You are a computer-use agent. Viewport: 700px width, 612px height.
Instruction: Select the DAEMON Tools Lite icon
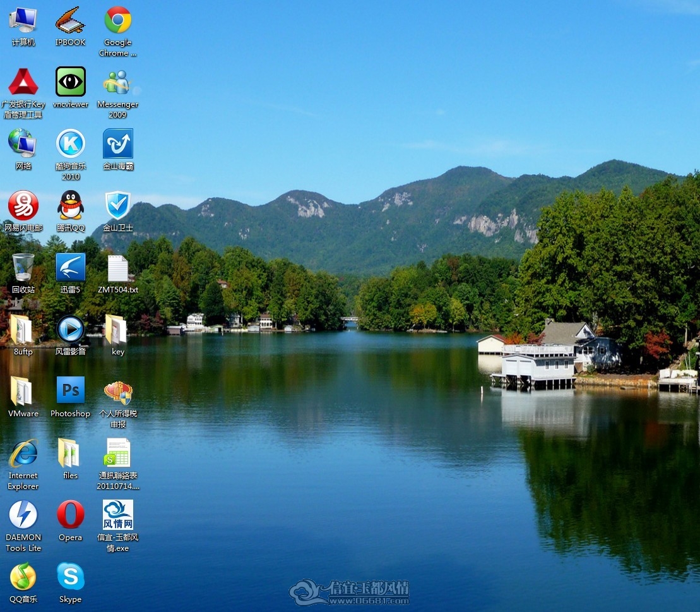pos(23,514)
